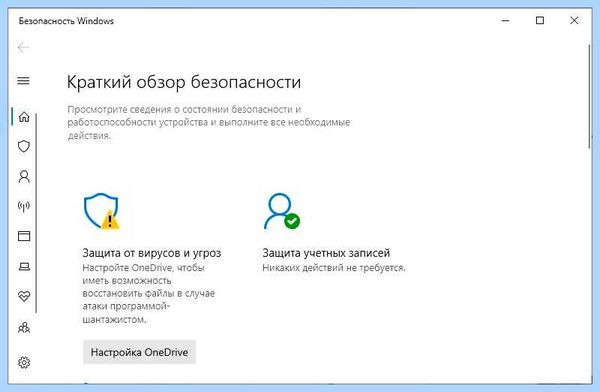Viewport: 600px width, 392px height.
Task: Open the hamburger navigation menu
Action: (x=23, y=80)
